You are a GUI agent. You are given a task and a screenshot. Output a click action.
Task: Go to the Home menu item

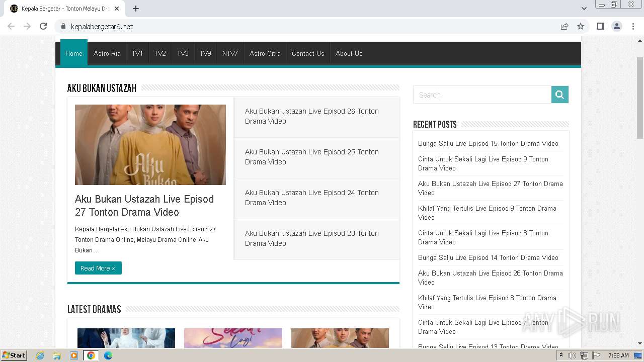(73, 53)
